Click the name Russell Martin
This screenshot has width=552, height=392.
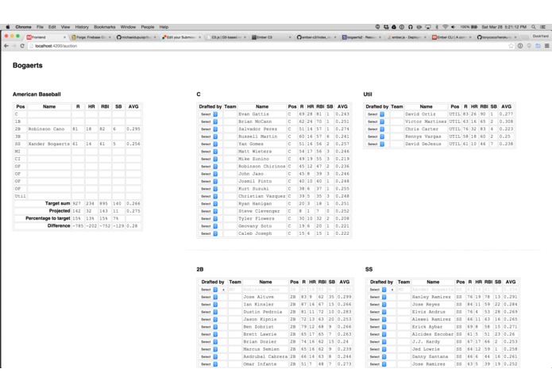pyautogui.click(x=257, y=136)
